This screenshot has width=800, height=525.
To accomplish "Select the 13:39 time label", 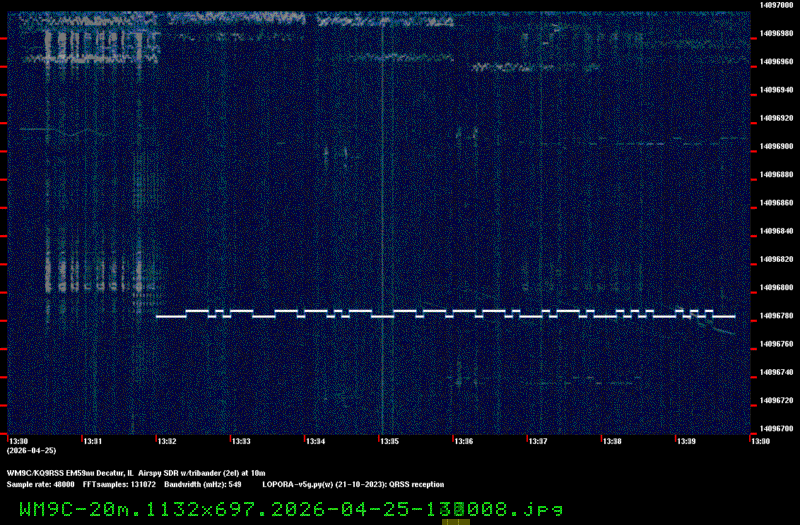I will (686, 441).
